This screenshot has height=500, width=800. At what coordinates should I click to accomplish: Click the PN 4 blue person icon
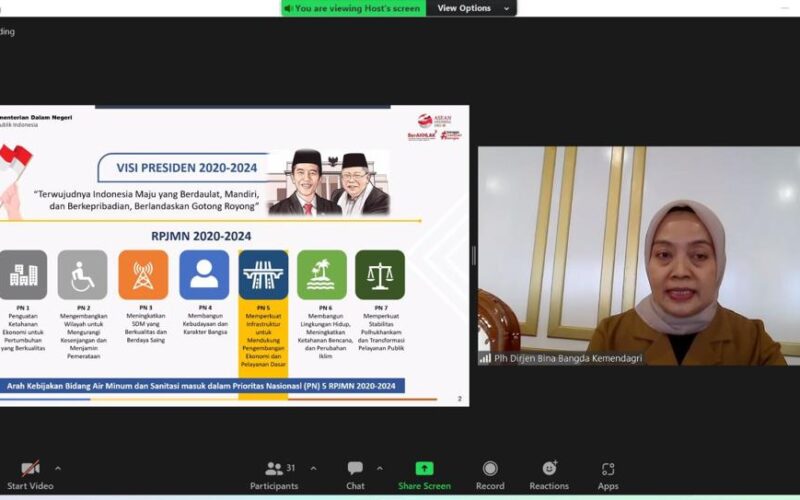pyautogui.click(x=204, y=274)
